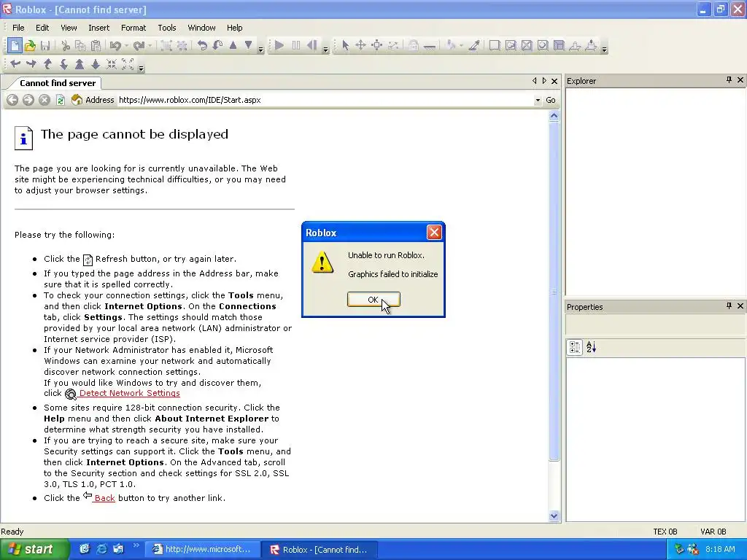The image size is (747, 560).
Task: Click the Back link in page
Action: (104, 497)
